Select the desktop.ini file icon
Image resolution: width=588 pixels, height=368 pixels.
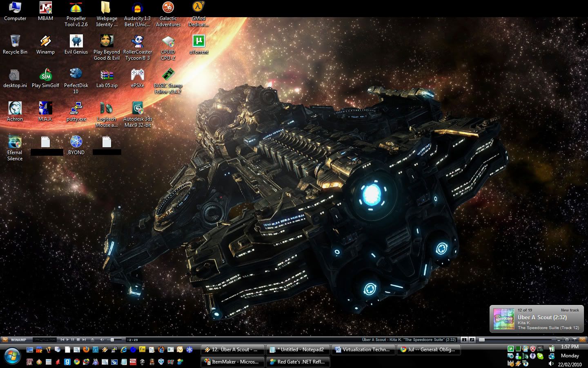[15, 78]
